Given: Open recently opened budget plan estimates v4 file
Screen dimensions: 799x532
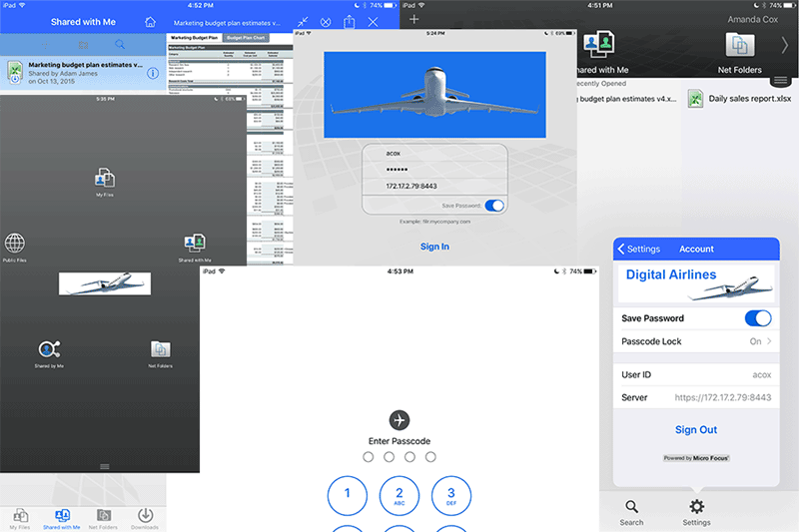Looking at the screenshot, I should point(628,99).
